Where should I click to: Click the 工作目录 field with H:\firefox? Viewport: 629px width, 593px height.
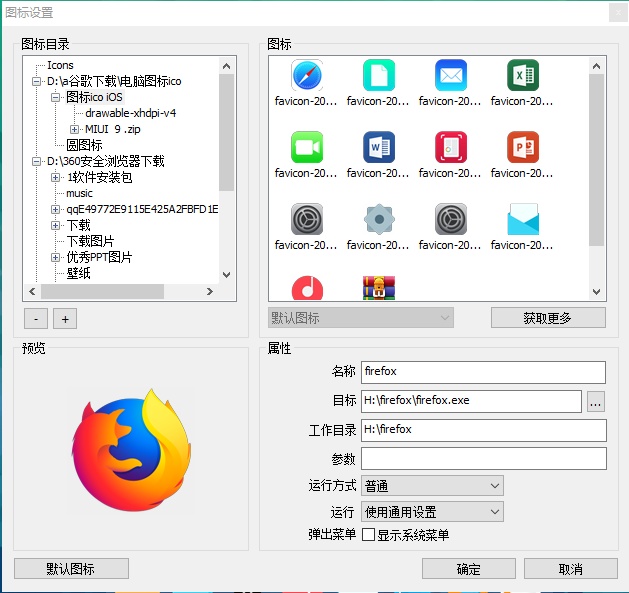483,430
